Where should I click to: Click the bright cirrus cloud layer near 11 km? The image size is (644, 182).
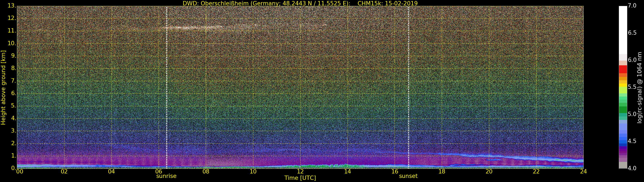pos(195,28)
